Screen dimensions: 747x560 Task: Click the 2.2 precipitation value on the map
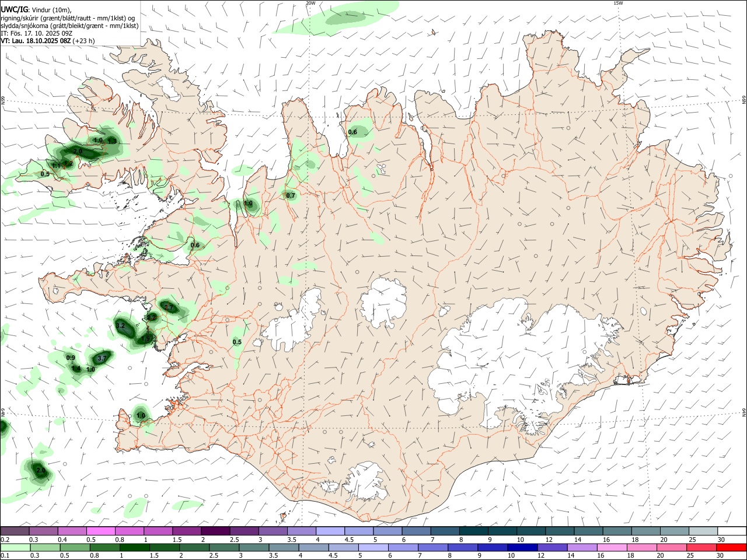click(x=152, y=317)
